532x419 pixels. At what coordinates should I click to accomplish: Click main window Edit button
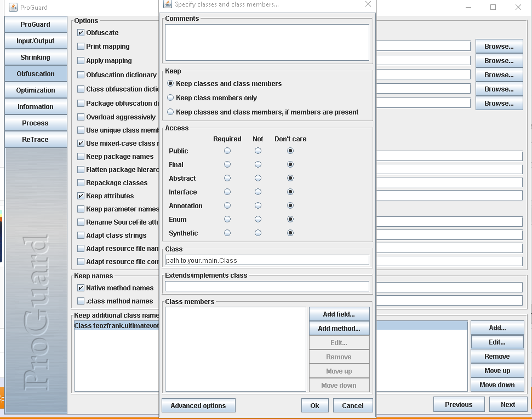point(497,342)
